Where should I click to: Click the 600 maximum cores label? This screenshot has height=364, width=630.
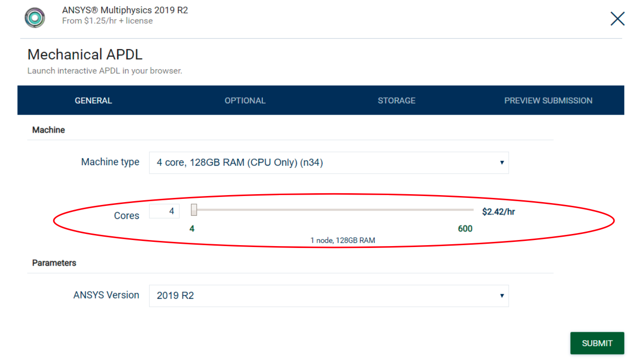point(465,229)
